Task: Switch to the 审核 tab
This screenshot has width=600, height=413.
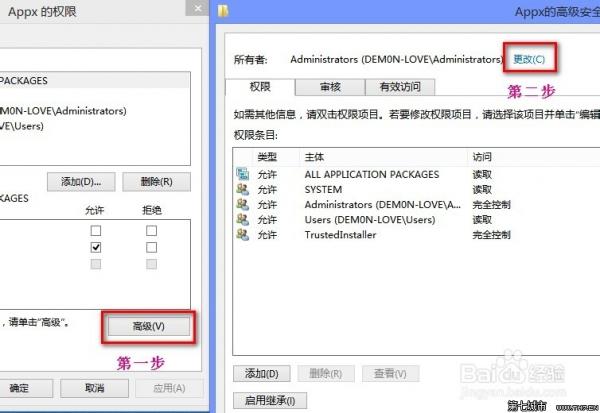Action: [330, 87]
